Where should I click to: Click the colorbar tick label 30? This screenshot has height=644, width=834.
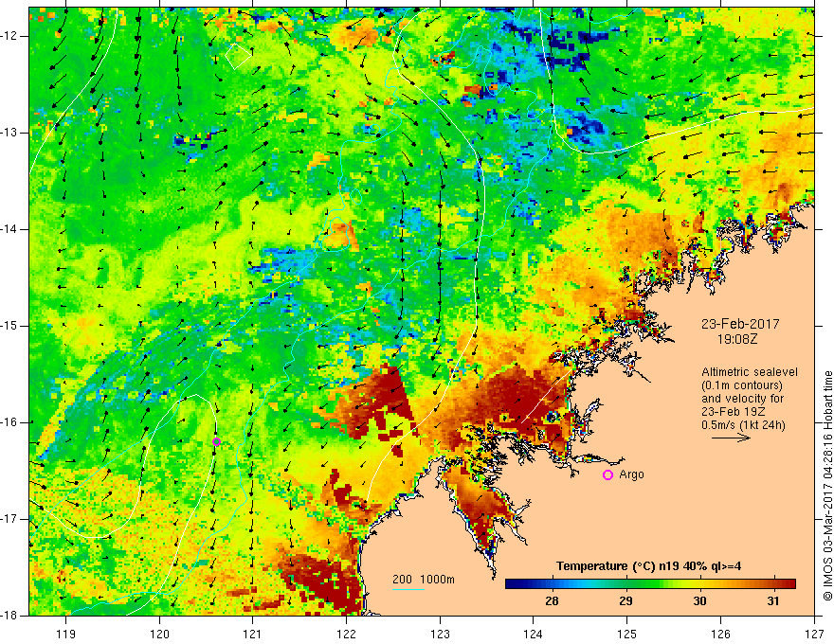coord(700,601)
